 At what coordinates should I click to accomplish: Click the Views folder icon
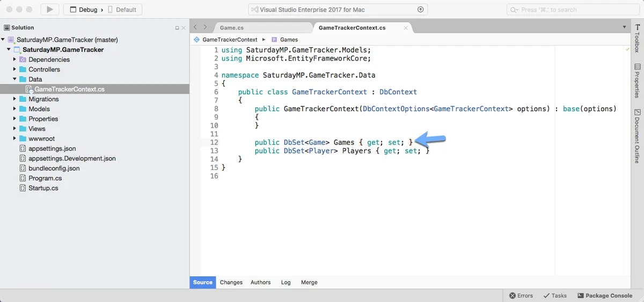click(23, 129)
